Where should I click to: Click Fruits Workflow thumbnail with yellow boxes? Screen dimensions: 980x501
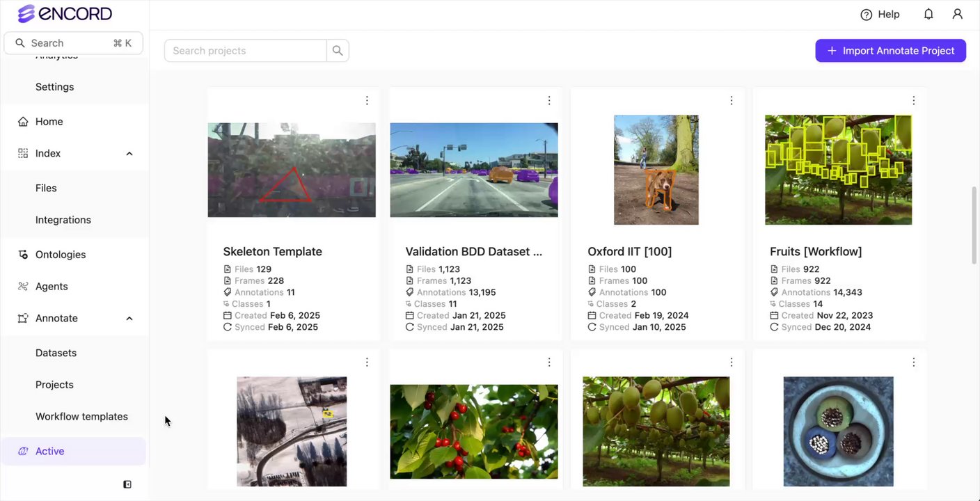[839, 170]
